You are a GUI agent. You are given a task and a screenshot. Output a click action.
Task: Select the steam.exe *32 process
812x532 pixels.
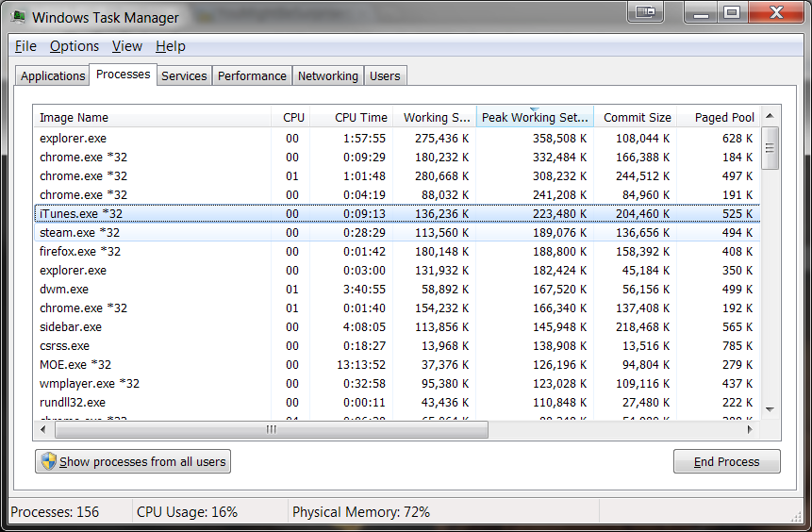397,233
